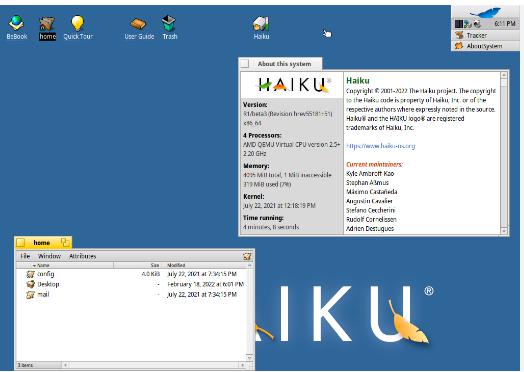Click Stefano Ceccherini in maintainers list
Screen dimensions: 524x372
tap(370, 210)
